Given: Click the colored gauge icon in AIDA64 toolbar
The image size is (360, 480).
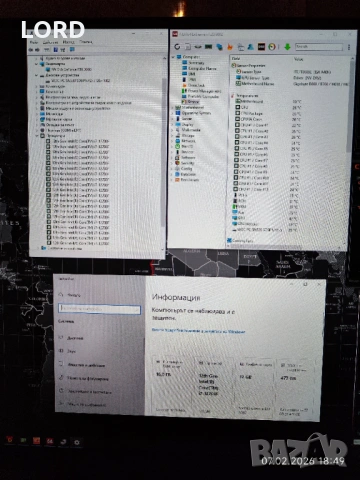Looking at the screenshot, I should (x=272, y=47).
